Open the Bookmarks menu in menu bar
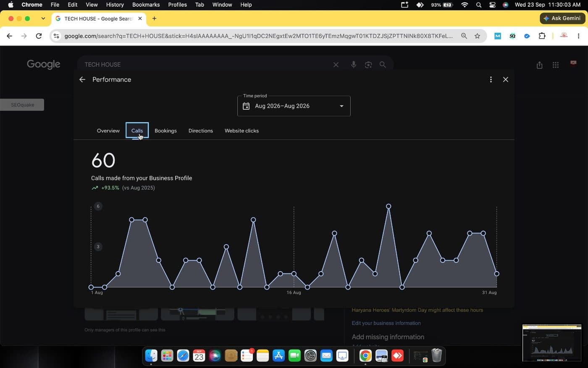The image size is (588, 368). click(146, 5)
